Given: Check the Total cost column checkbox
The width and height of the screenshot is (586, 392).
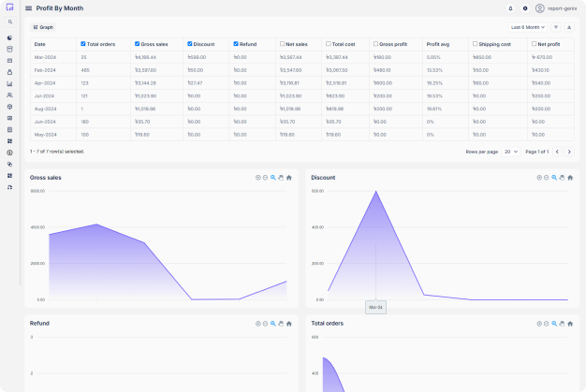Looking at the screenshot, I should click(329, 44).
